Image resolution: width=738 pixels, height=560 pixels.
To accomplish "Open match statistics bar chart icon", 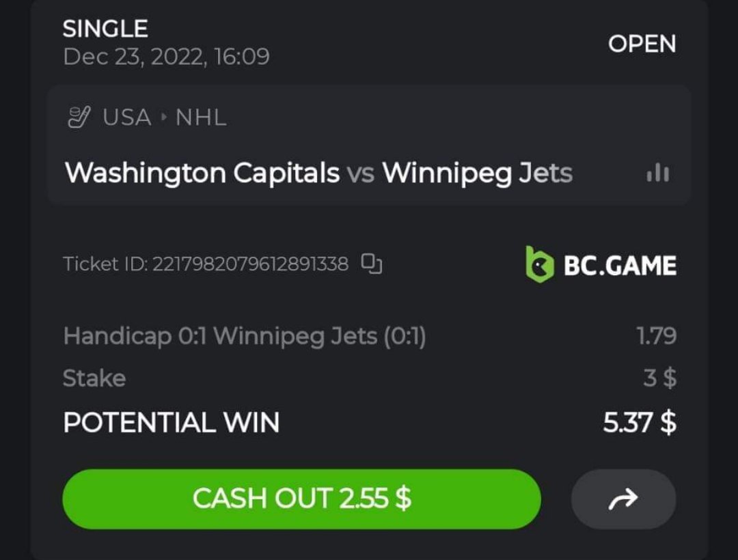I will coord(657,173).
